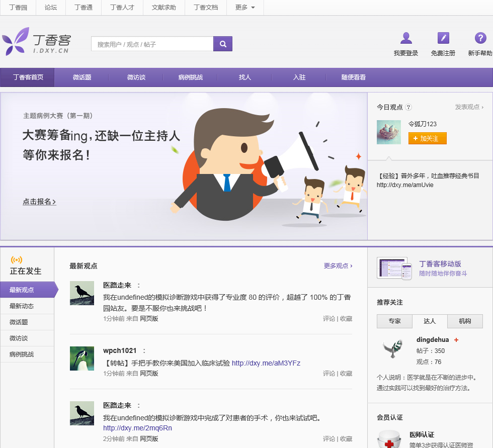Focus the 搜索用户/观点/帖子 search field

point(152,44)
